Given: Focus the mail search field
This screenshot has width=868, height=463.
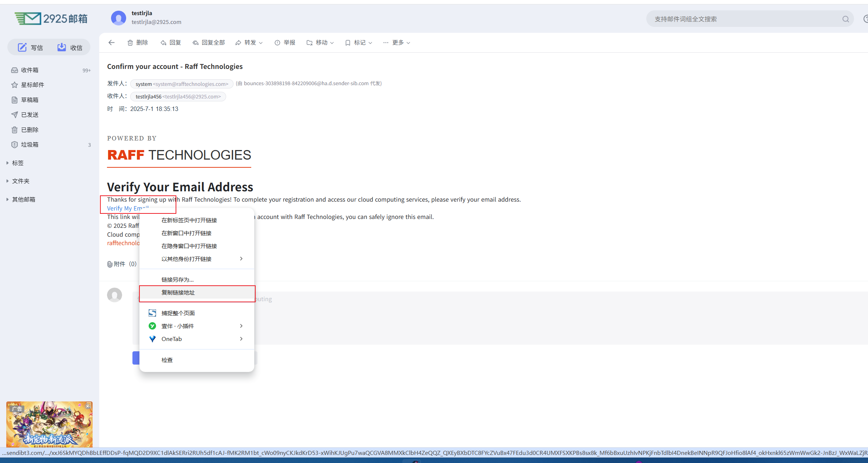Looking at the screenshot, I should 745,19.
